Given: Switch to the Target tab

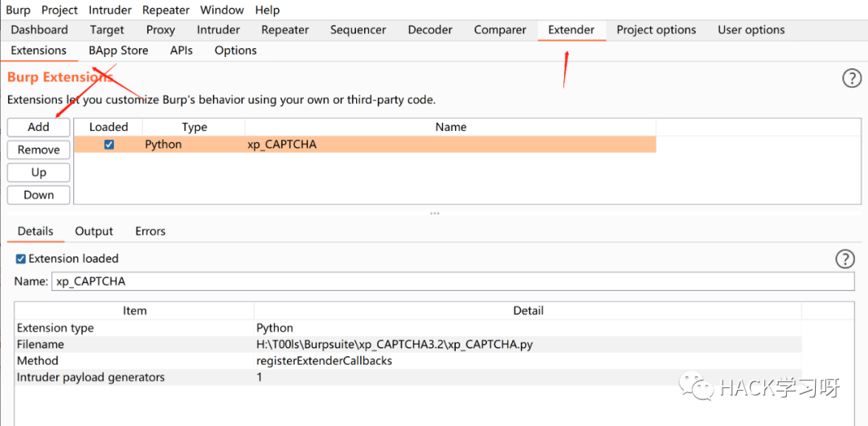Looking at the screenshot, I should pos(108,30).
